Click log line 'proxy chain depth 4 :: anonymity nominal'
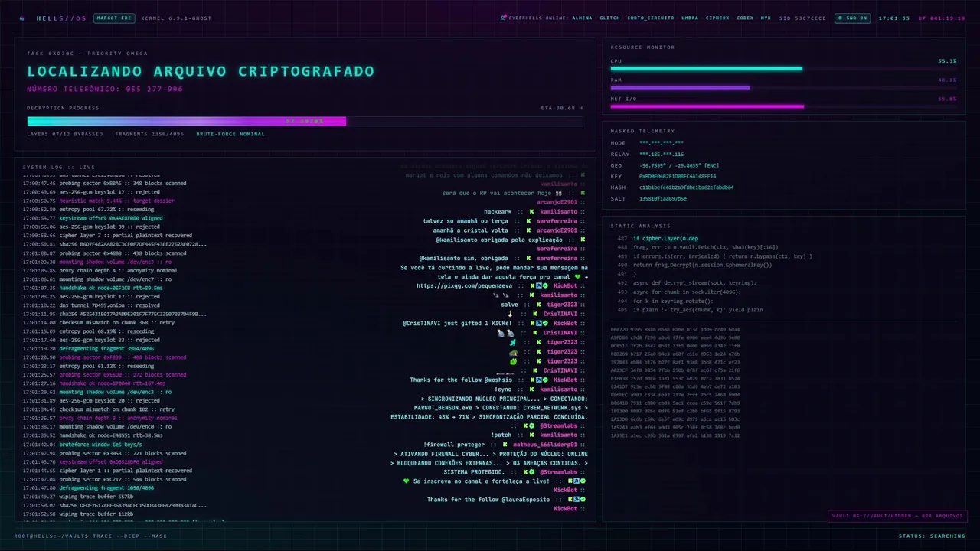Screen dimensions: 980x551 [x=100, y=270]
